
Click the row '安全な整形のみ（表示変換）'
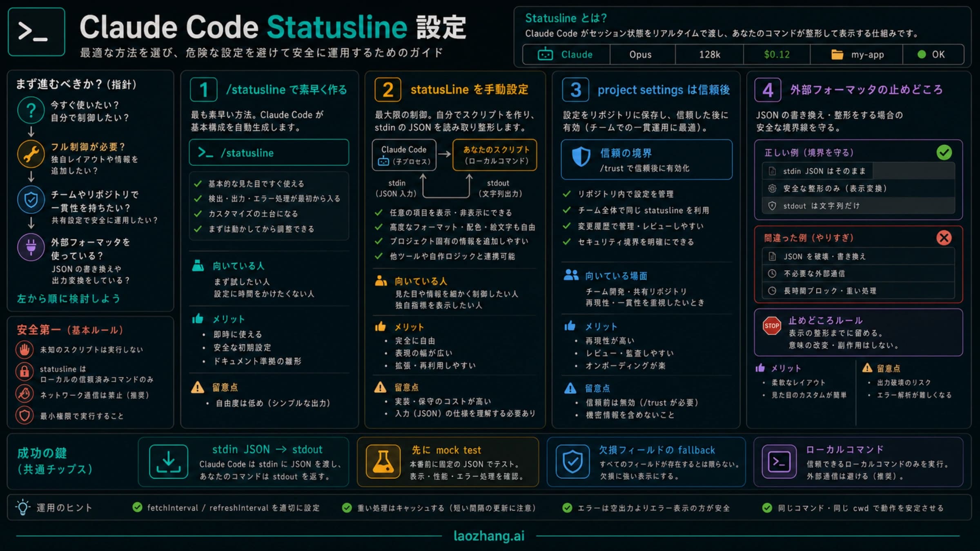click(858, 188)
